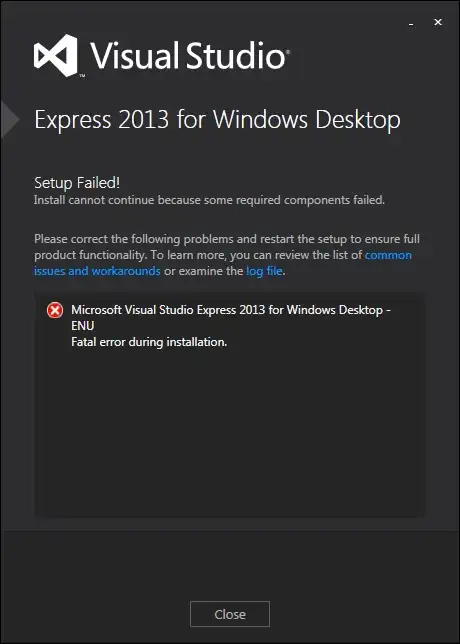Select the 'Fatal error during installation.' message
460x644 pixels.
tap(149, 342)
